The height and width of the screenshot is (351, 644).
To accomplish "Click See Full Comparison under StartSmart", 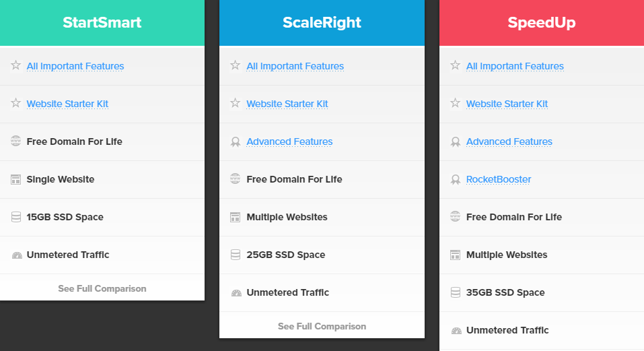I will coord(102,288).
